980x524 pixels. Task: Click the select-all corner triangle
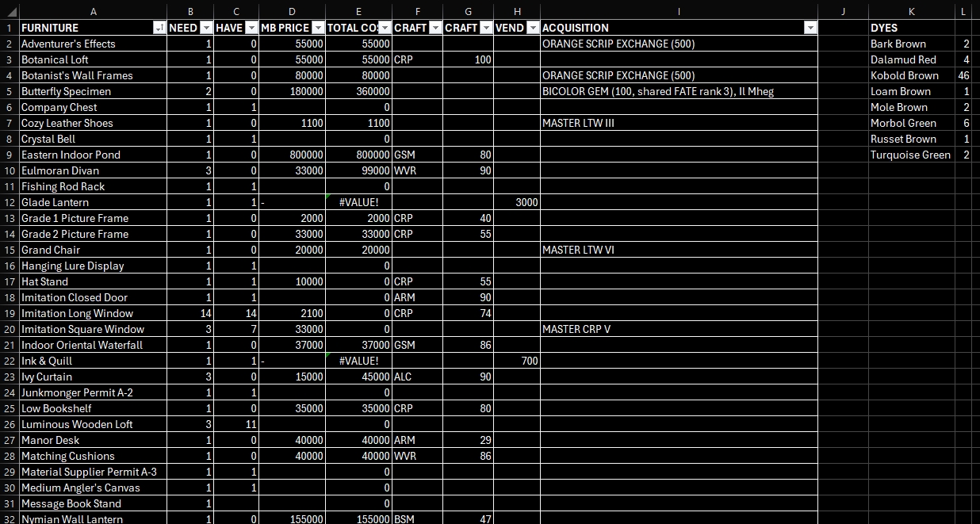tap(9, 11)
